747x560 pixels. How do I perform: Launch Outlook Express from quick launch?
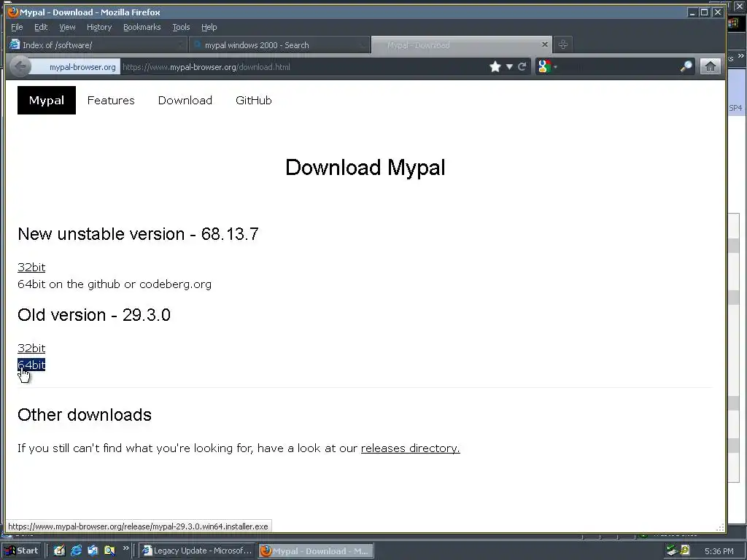[93, 551]
